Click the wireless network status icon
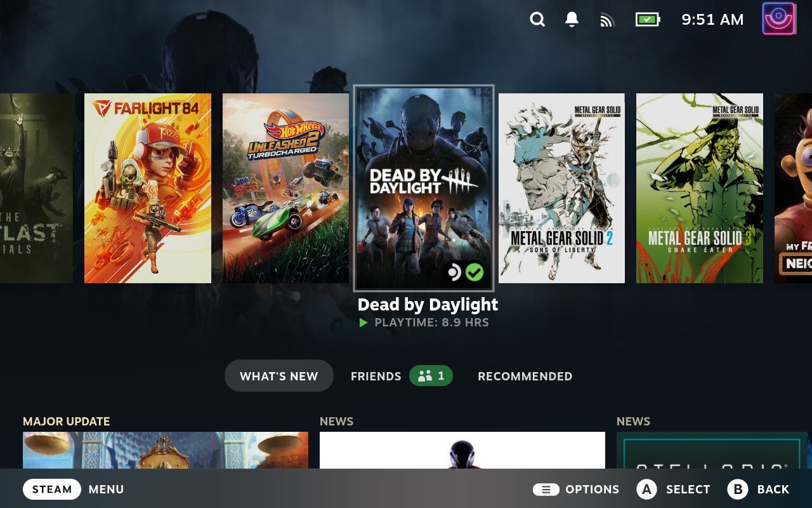Screen dimensions: 812x508 pyautogui.click(x=607, y=20)
